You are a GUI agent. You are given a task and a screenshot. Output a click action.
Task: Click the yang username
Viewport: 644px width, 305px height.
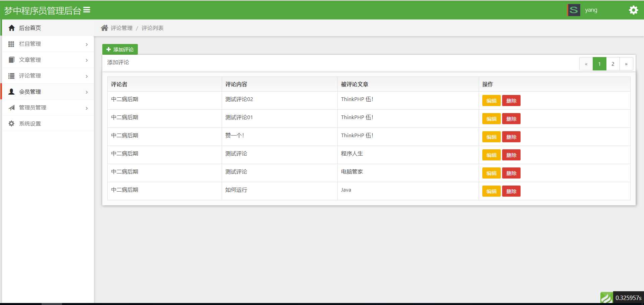coord(591,10)
